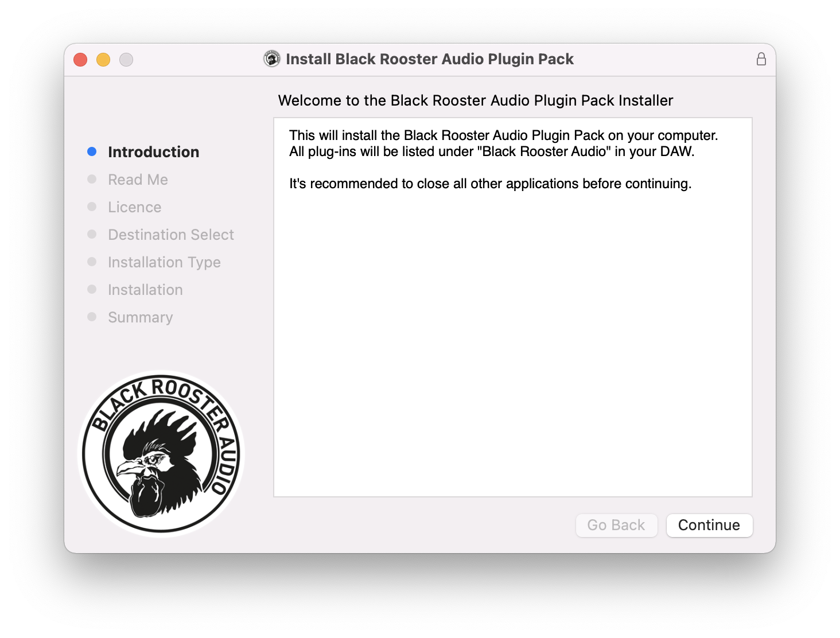Select the Installation Type step label

[165, 262]
